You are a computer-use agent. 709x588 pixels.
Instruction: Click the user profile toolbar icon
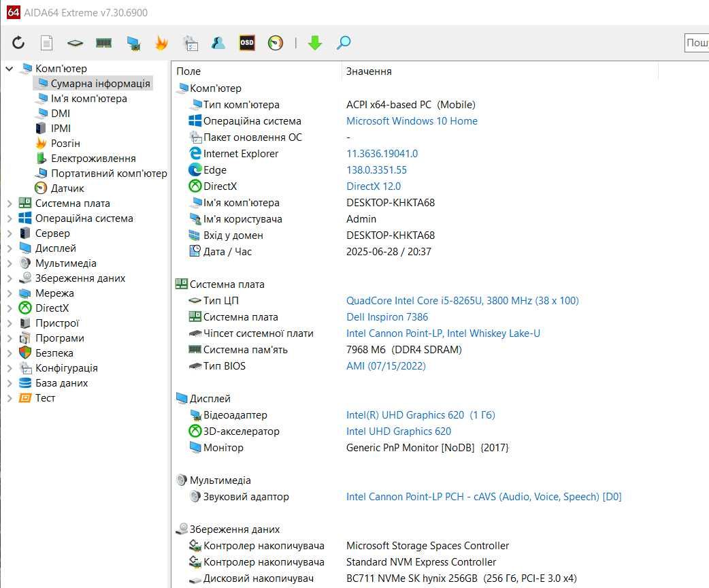point(218,43)
